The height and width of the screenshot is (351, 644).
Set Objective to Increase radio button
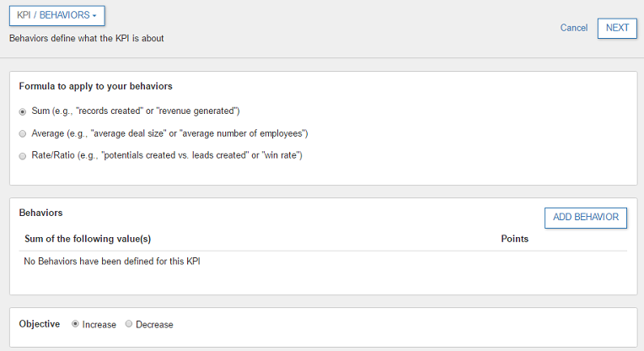click(76, 324)
